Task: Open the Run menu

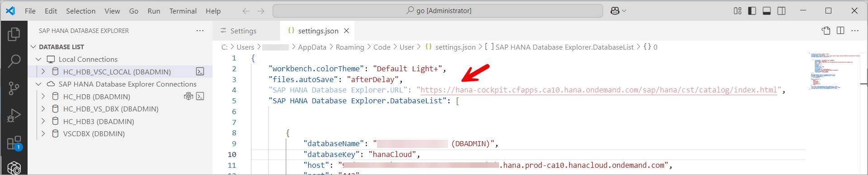Action: 154,11
